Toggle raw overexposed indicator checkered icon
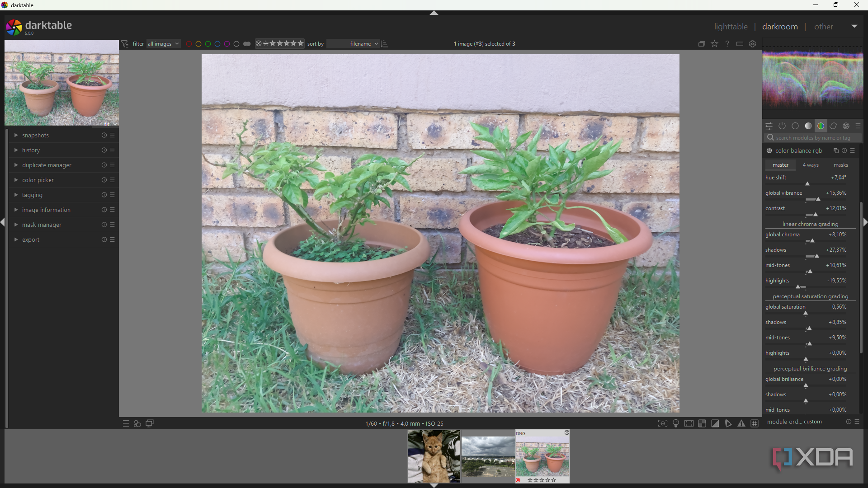The height and width of the screenshot is (488, 868). (x=702, y=423)
